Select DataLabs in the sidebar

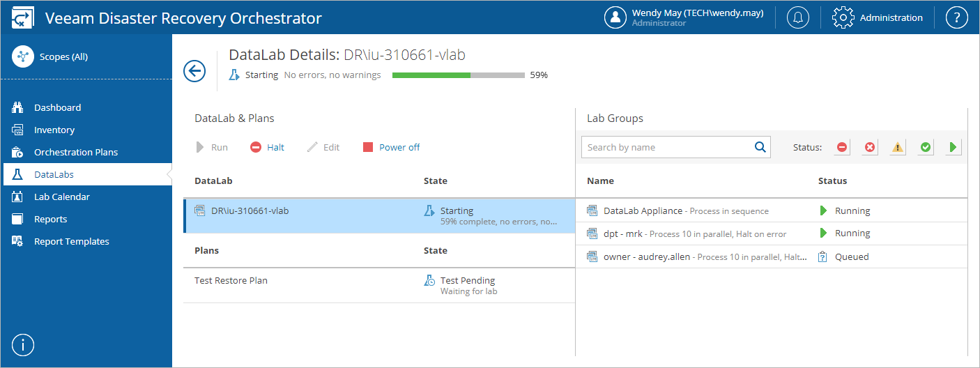[x=86, y=174]
